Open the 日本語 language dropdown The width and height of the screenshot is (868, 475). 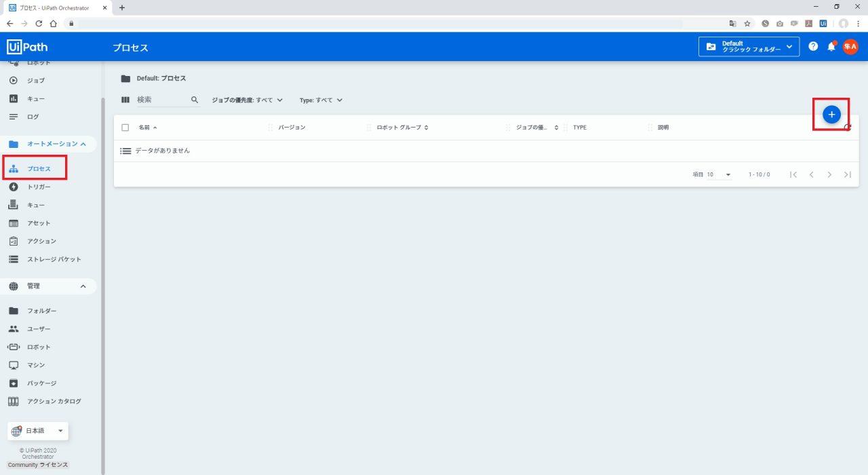[x=38, y=431]
